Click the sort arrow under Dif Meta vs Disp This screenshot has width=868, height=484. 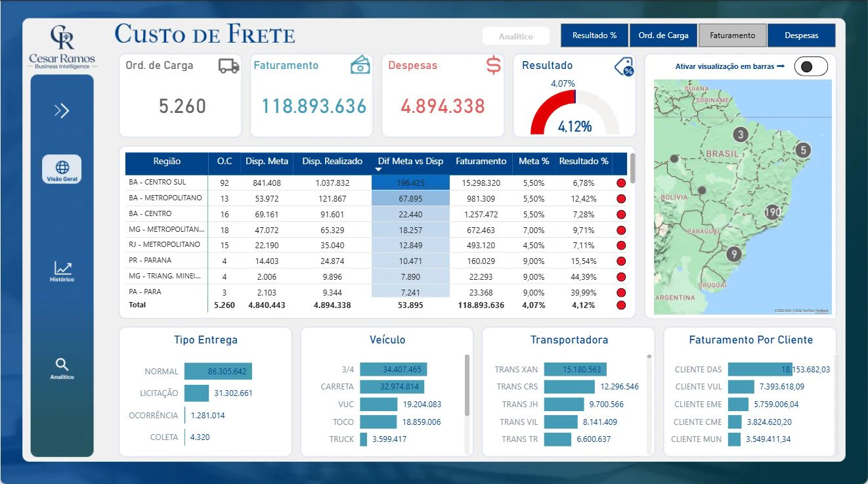click(378, 170)
